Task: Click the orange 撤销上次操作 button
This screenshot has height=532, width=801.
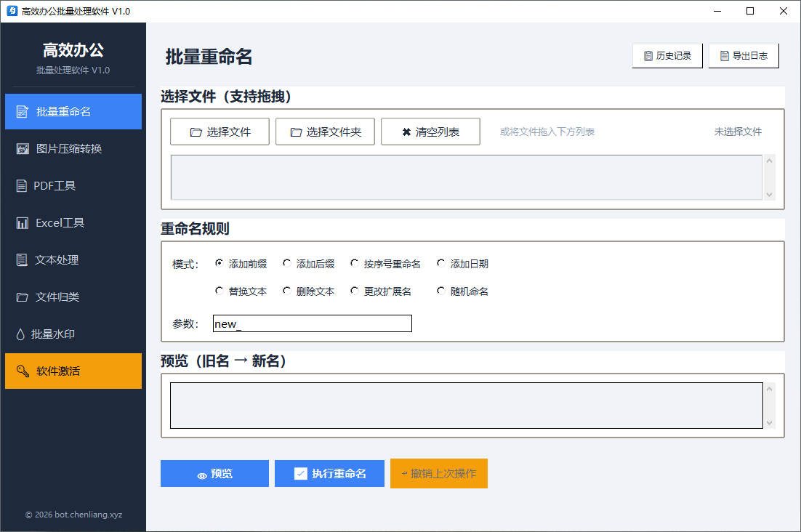Action: (x=439, y=474)
